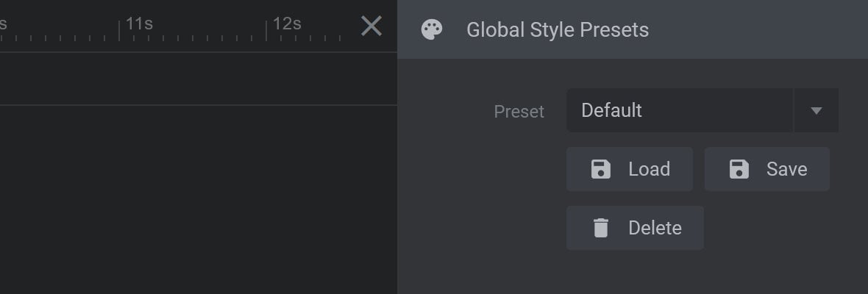Delete the selected preset
This screenshot has height=294, width=868.
[x=635, y=228]
